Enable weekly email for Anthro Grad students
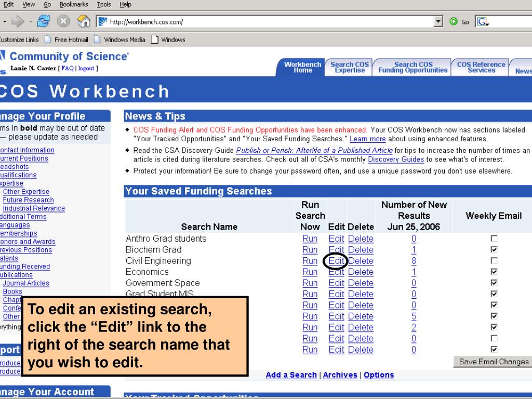The image size is (532, 399). [x=494, y=238]
